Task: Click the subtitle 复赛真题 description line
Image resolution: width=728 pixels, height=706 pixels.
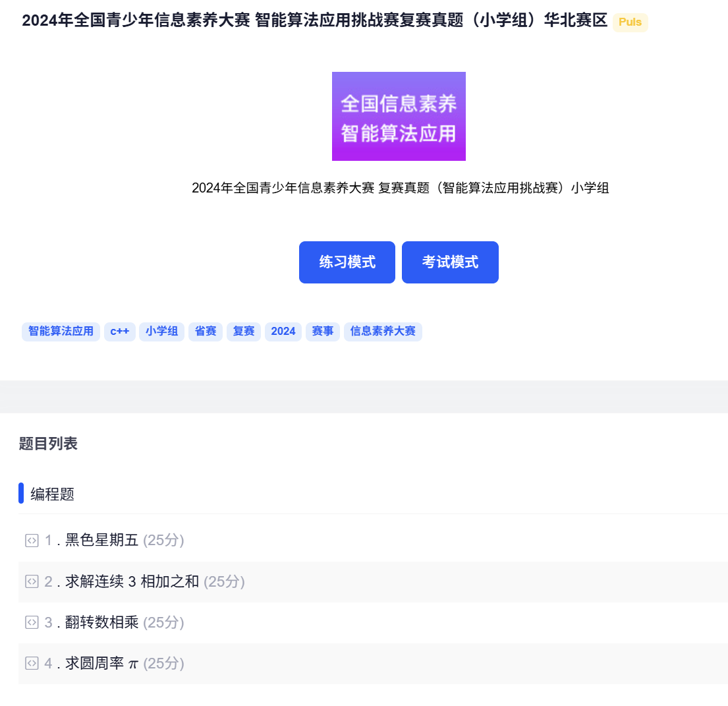Action: pos(400,188)
